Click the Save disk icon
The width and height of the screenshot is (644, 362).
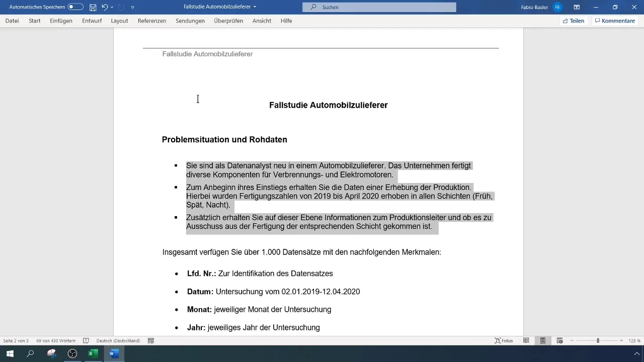click(x=93, y=7)
